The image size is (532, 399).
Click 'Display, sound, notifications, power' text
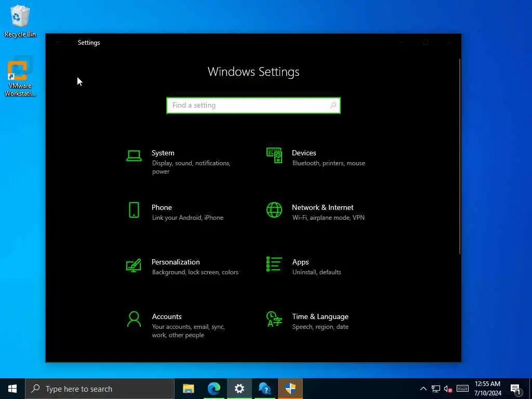pyautogui.click(x=191, y=167)
